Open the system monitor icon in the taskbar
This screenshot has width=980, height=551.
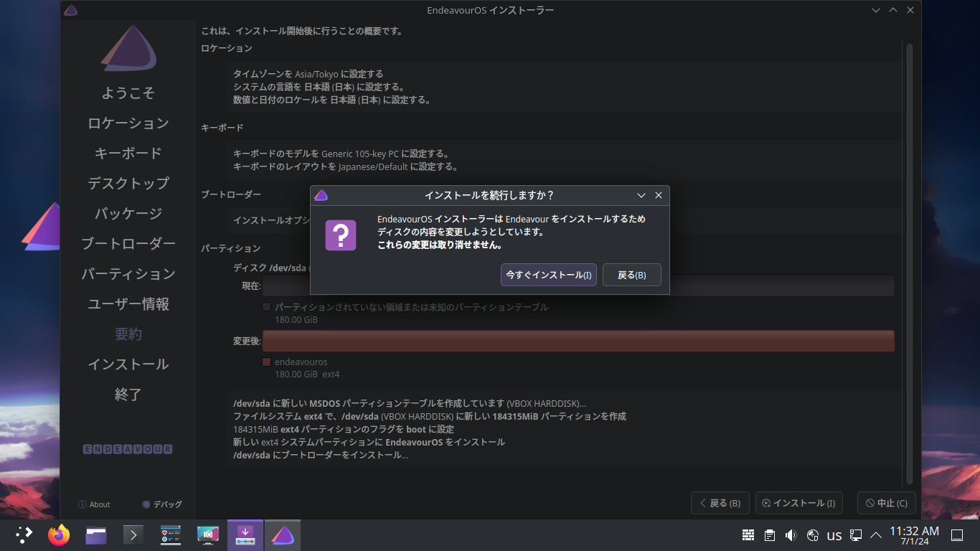[171, 534]
